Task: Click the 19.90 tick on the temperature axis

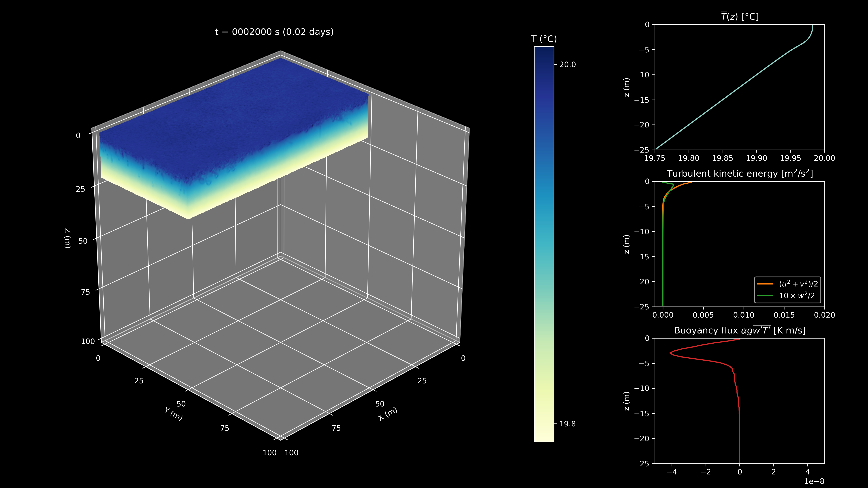Action: pyautogui.click(x=756, y=158)
